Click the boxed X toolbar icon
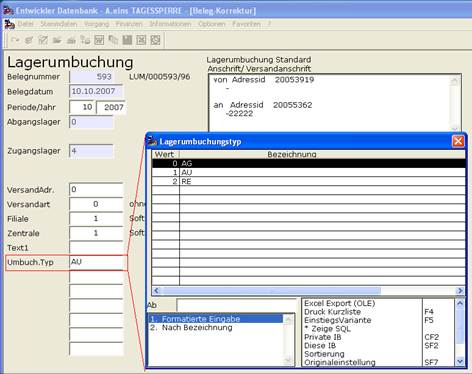The width and height of the screenshot is (472, 374). tap(141, 40)
